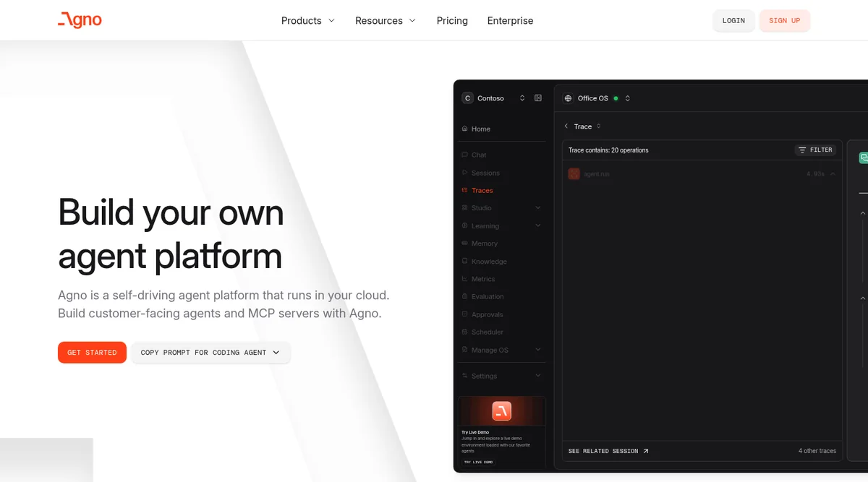Image resolution: width=868 pixels, height=482 pixels.
Task: Click the LOGIN button
Action: coord(733,20)
